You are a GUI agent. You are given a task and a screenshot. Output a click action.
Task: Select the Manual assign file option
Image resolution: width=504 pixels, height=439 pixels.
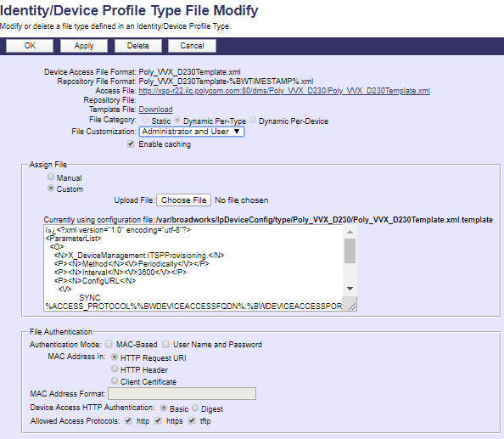pos(51,177)
